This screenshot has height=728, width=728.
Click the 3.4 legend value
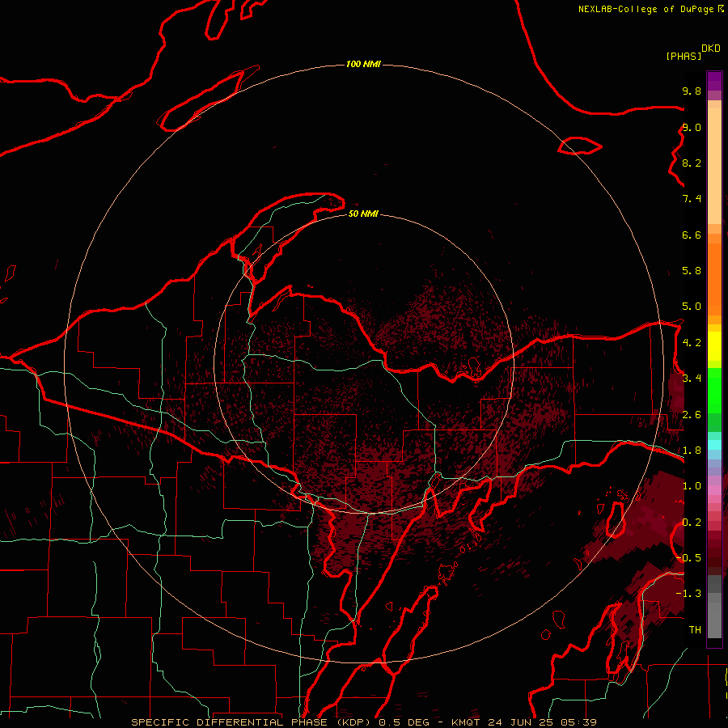pyautogui.click(x=692, y=379)
